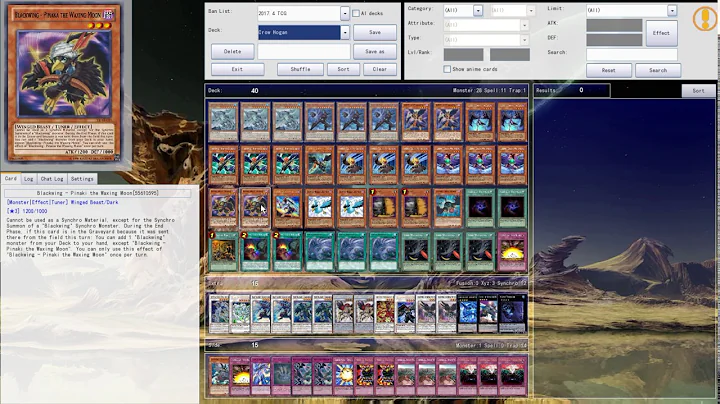This screenshot has width=720, height=404.
Task: Open the Limit dropdown
Action: click(x=672, y=10)
